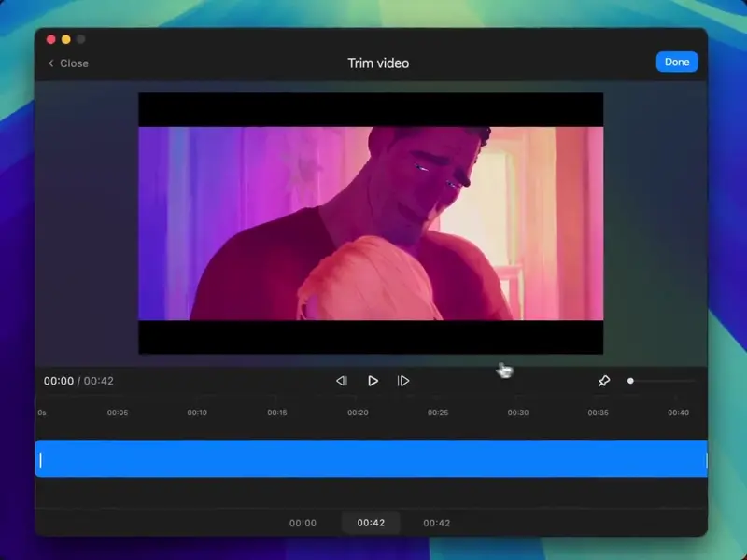
Task: Play the video preview
Action: pos(373,381)
